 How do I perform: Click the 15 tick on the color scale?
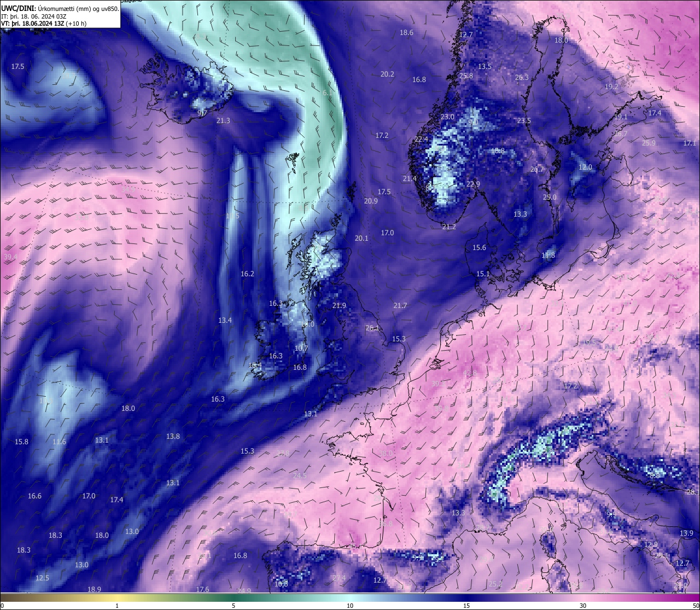pyautogui.click(x=466, y=606)
